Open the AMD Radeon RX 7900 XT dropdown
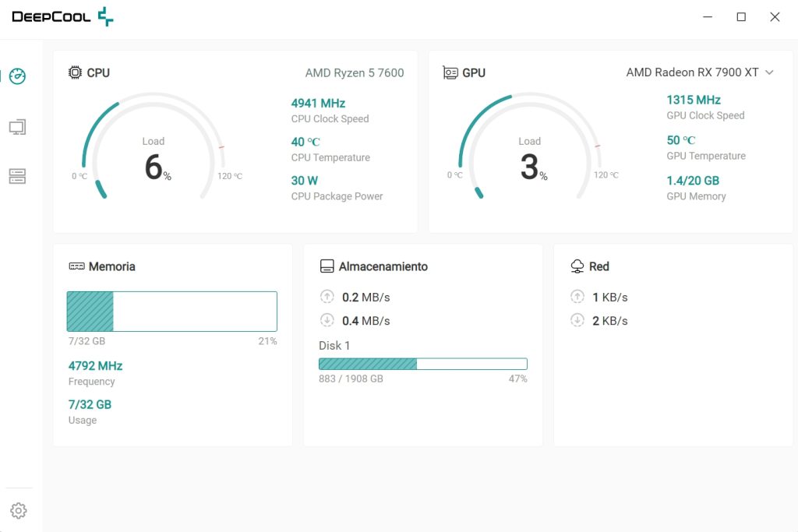 (700, 72)
